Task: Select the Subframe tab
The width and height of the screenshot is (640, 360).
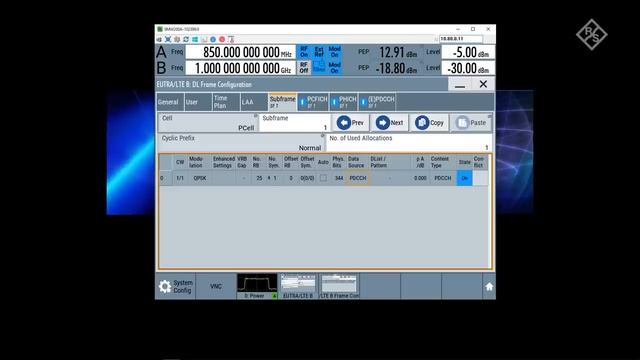Action: click(x=282, y=102)
